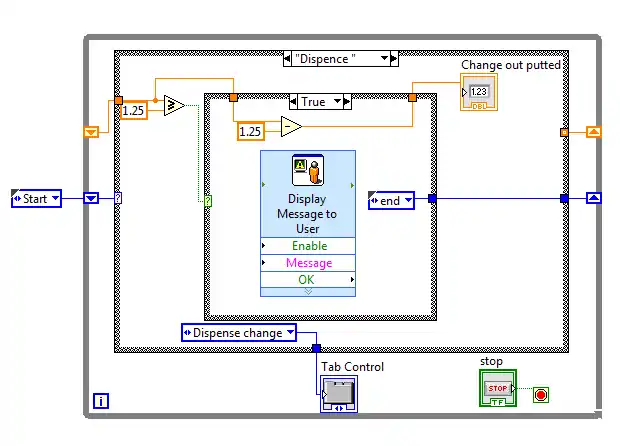
Task: Click the OK output terminal row
Action: click(307, 279)
